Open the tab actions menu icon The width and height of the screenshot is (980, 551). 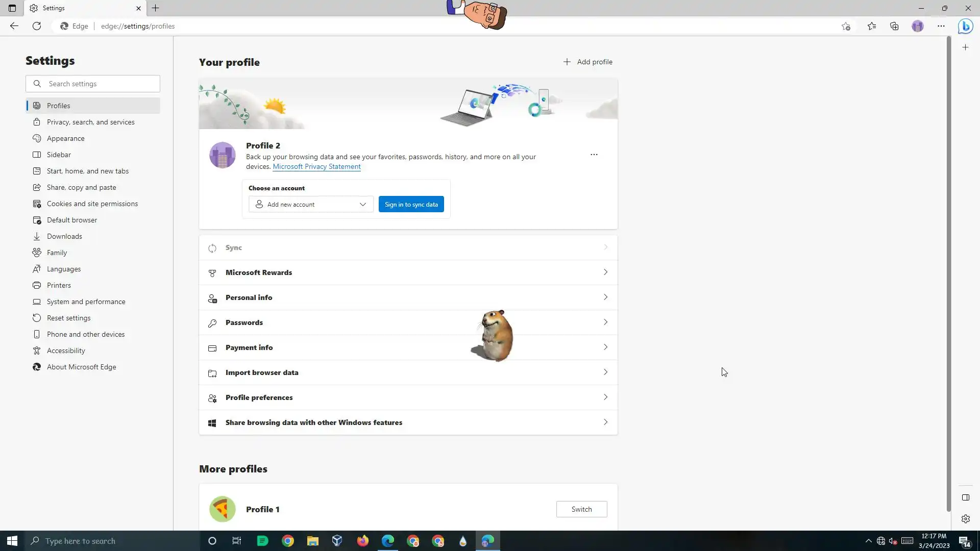(12, 8)
